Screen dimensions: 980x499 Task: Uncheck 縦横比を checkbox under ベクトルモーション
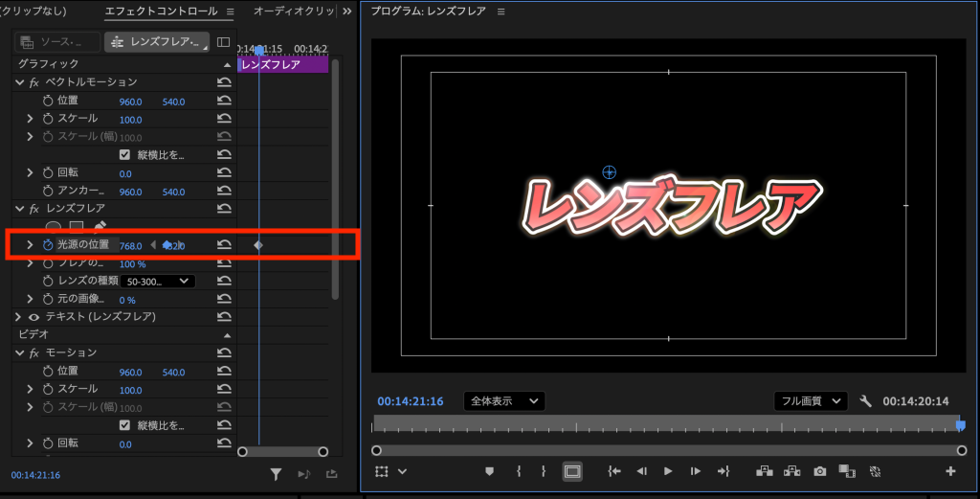(124, 155)
